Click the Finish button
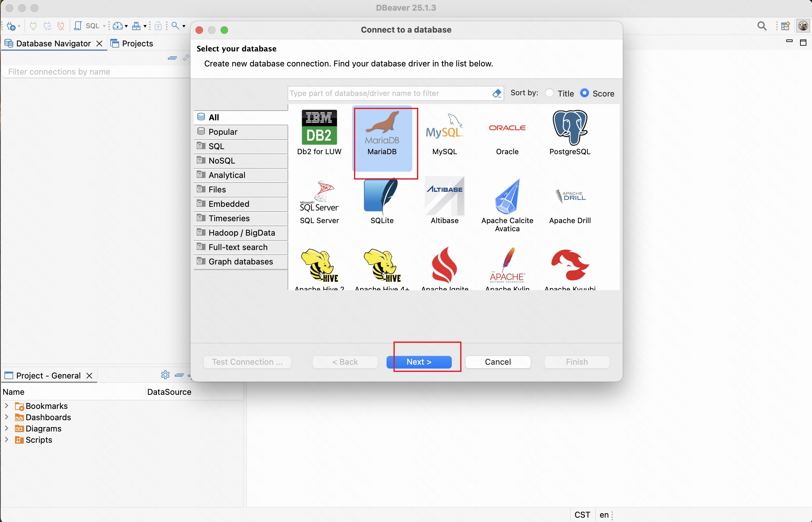Image resolution: width=812 pixels, height=522 pixels. tap(576, 362)
